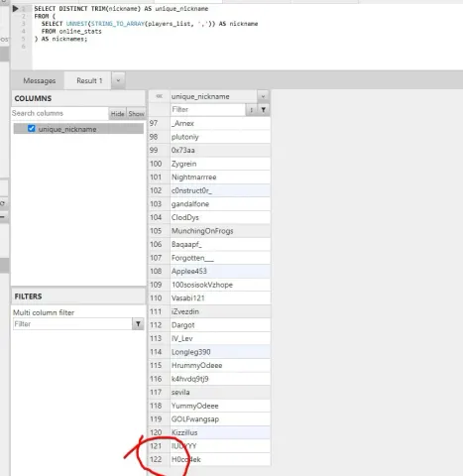Screen dimensions: 463x476
Task: Select cell 'MunchingOnFrogs'
Action: pos(220,231)
